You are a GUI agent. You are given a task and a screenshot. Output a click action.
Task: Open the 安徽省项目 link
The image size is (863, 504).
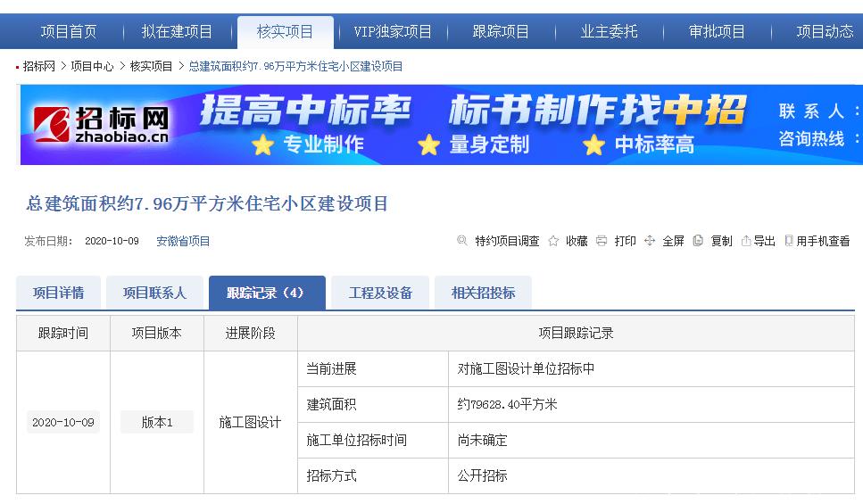(183, 241)
